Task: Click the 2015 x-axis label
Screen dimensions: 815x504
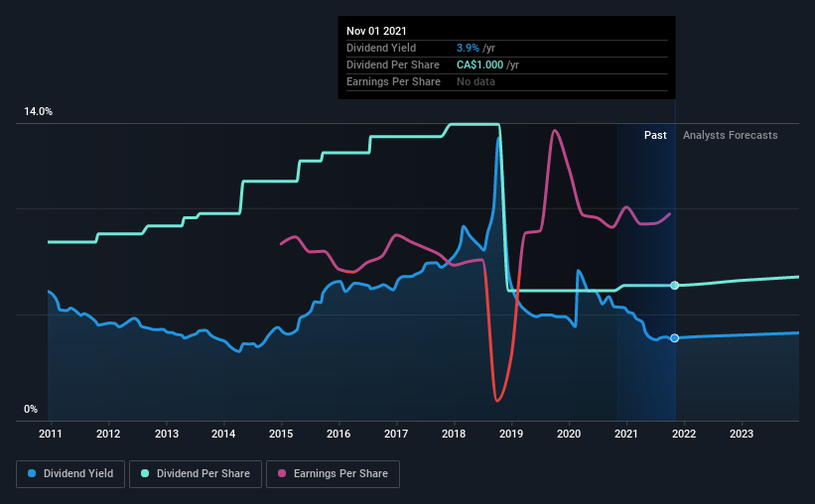Action: pyautogui.click(x=281, y=434)
